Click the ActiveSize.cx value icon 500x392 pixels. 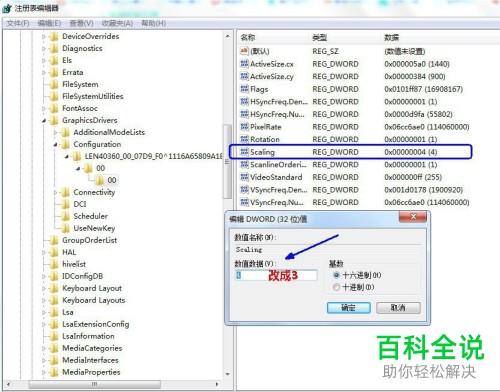[x=244, y=64]
